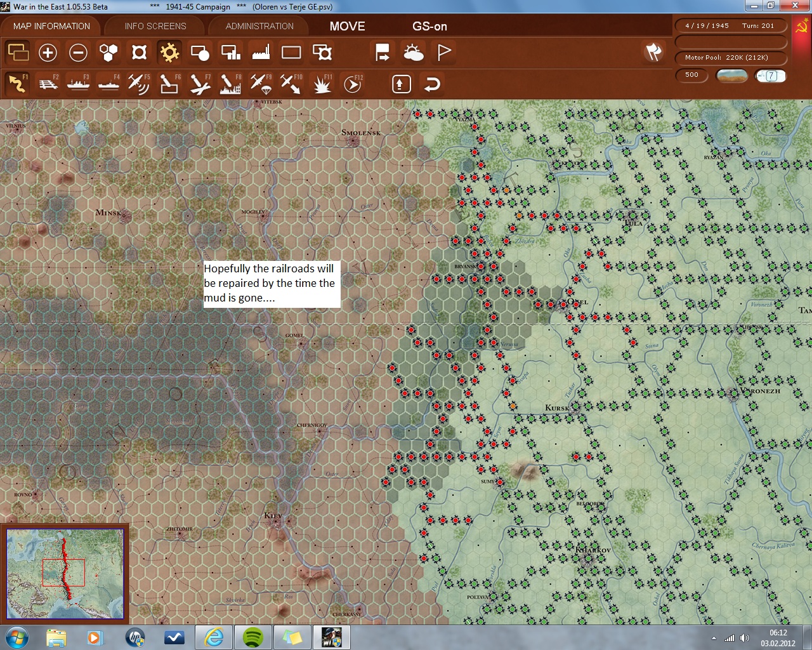Click the date and Turn 201 display
The height and width of the screenshot is (650, 812).
[731, 26]
